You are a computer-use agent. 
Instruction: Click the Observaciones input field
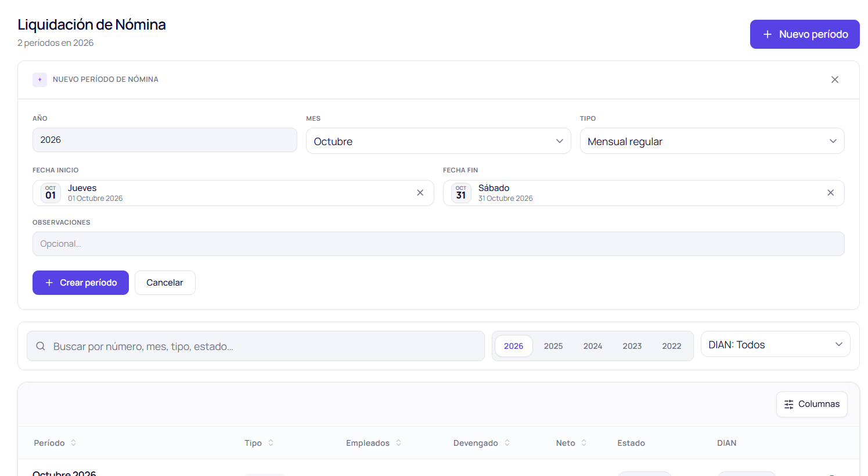(x=438, y=244)
